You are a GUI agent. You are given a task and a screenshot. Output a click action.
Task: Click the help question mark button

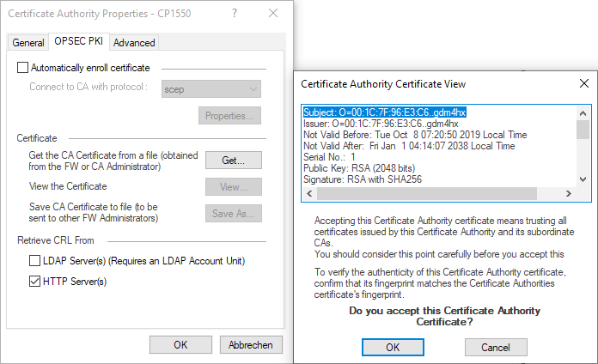pos(234,15)
